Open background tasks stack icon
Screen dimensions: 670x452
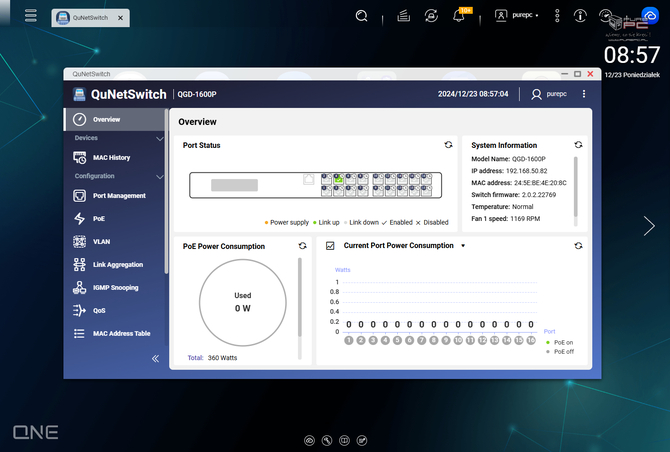click(x=403, y=16)
